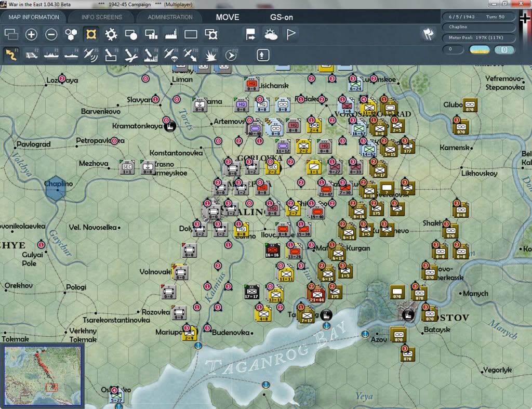532x409 pixels.
Task: Zoom out with the minus icon
Action: coord(51,34)
